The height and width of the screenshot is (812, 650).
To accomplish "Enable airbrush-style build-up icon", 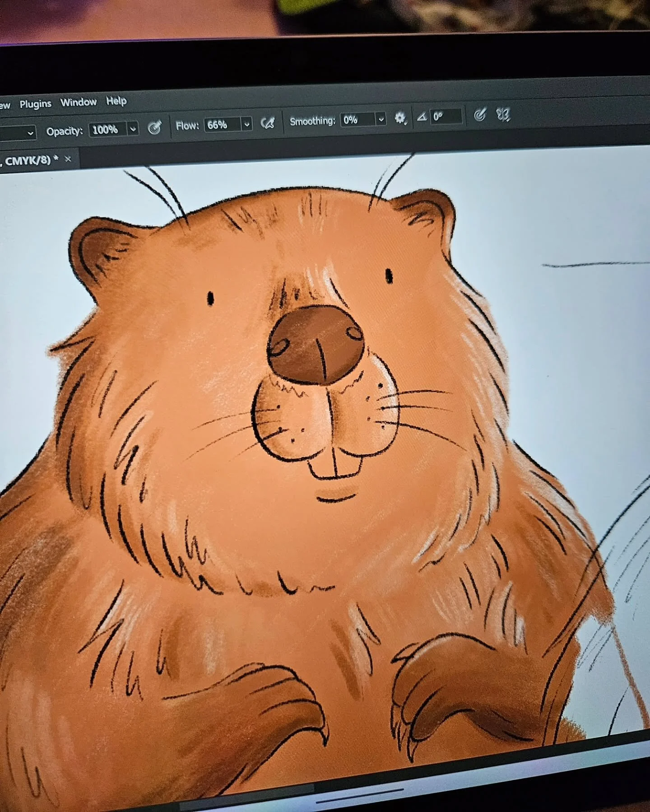I will point(268,122).
